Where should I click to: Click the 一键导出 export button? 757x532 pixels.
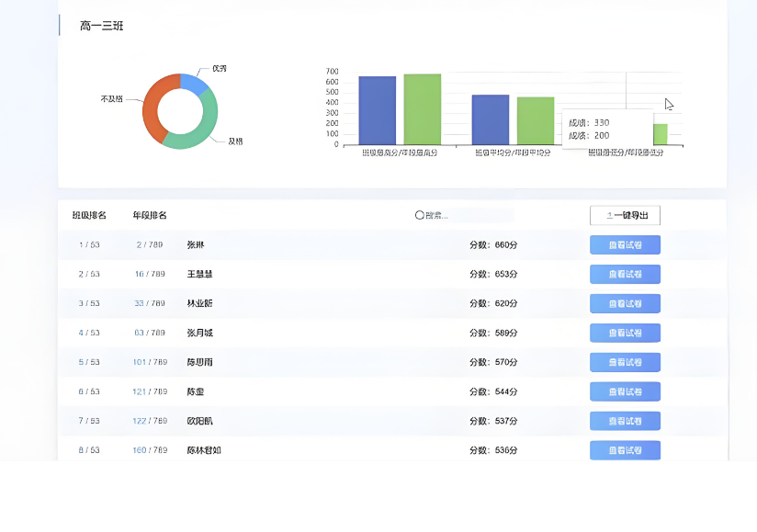pyautogui.click(x=625, y=215)
